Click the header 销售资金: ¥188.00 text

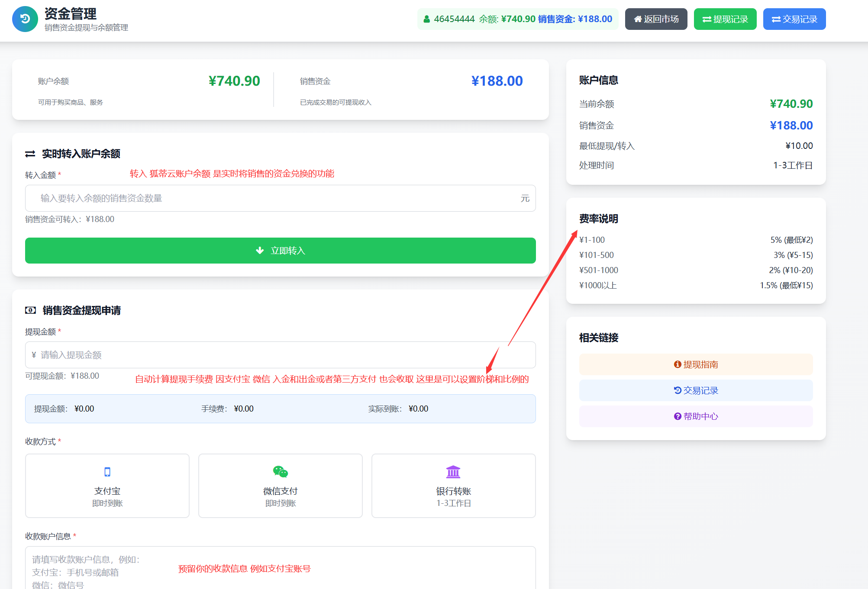(575, 19)
